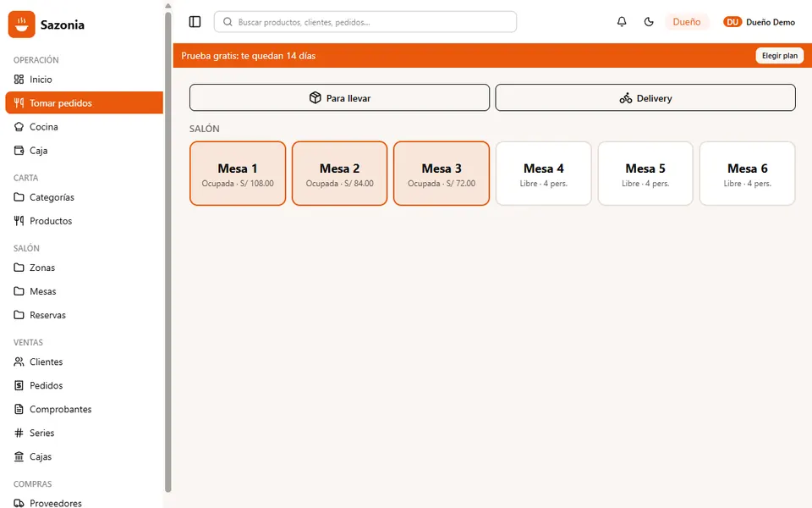Toggle the sidebar panel icon
Screen dimensions: 812x508
195,22
